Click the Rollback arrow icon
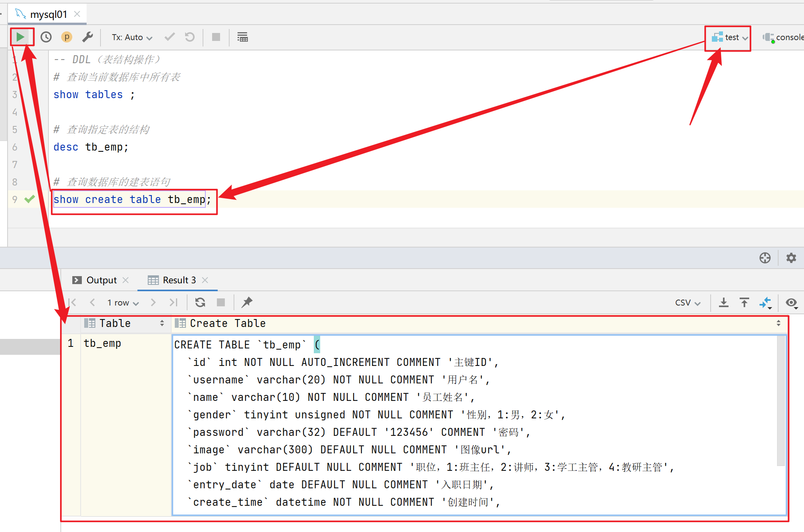The width and height of the screenshot is (804, 532). (x=190, y=37)
